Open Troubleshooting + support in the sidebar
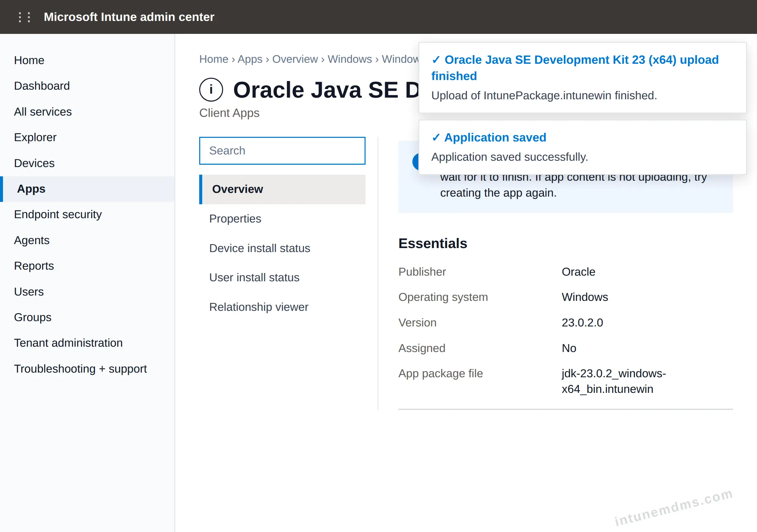 80,369
